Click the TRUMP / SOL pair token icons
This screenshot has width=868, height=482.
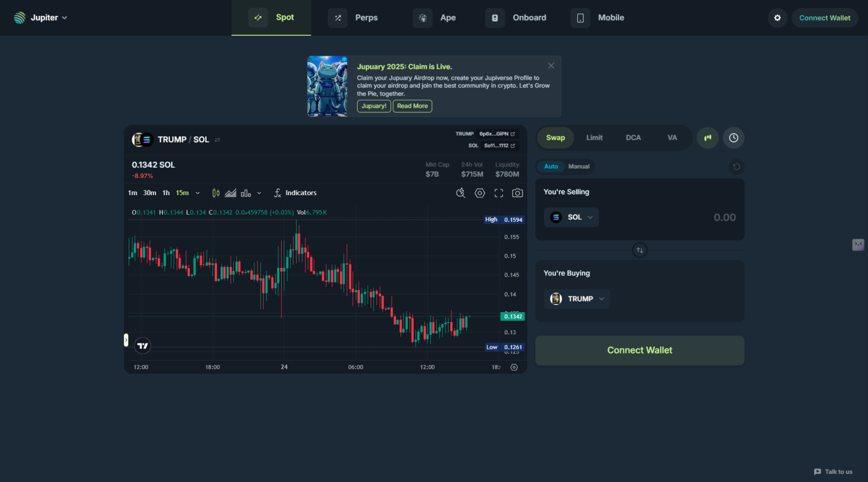[142, 140]
